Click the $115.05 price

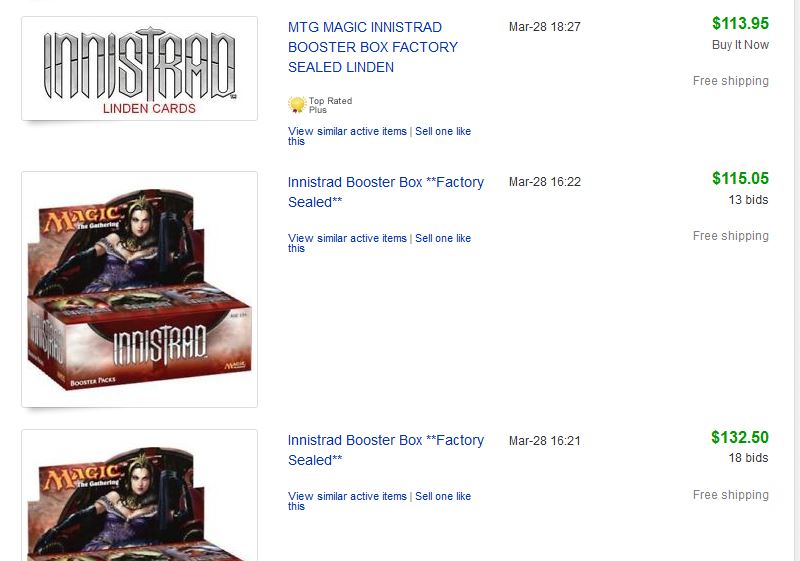click(740, 178)
